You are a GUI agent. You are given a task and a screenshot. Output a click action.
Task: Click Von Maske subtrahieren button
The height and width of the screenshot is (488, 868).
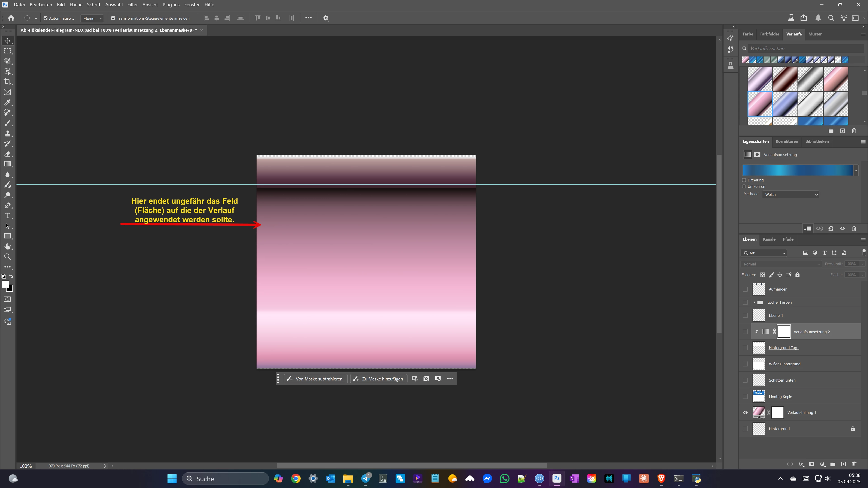[x=315, y=379]
